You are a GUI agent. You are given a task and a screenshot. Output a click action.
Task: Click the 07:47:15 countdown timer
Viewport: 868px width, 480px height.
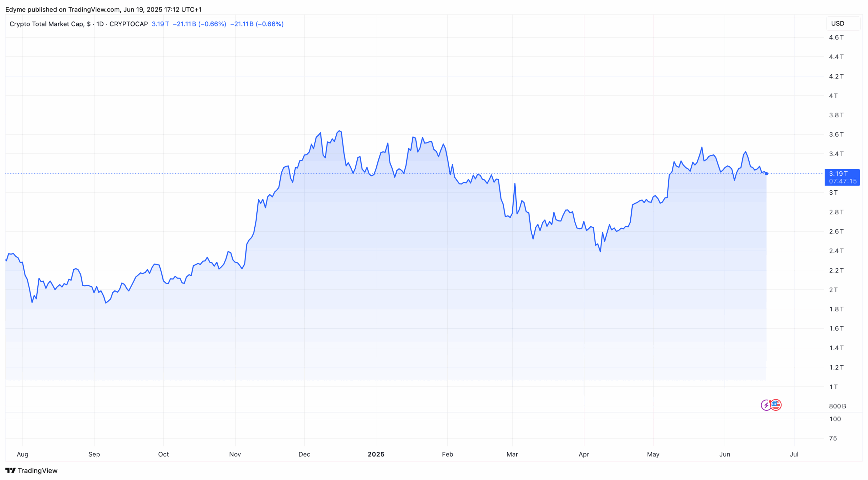[843, 181]
